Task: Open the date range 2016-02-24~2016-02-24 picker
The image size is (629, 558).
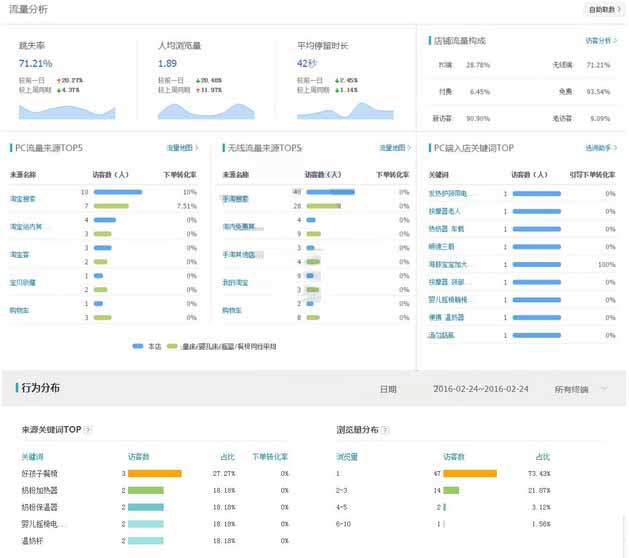Action: (481, 389)
